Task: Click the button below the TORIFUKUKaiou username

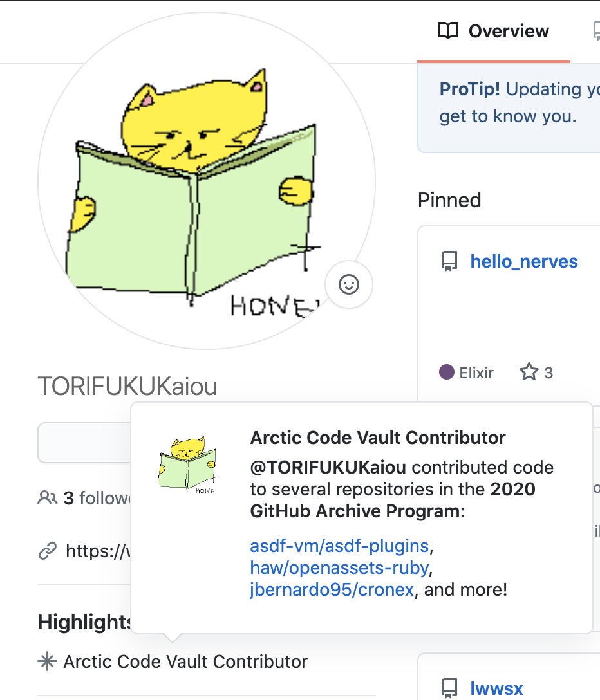Action: (84, 443)
